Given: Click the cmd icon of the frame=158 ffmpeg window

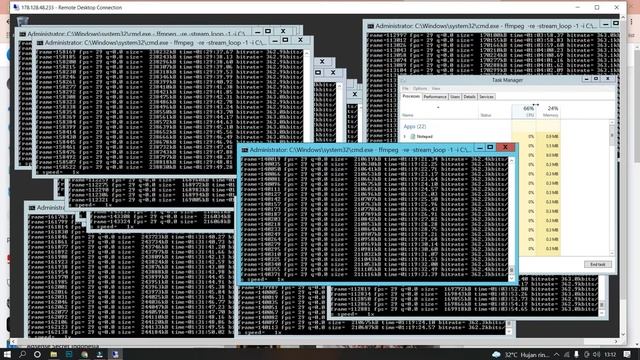Looking at the screenshot, I should click(x=40, y=42).
